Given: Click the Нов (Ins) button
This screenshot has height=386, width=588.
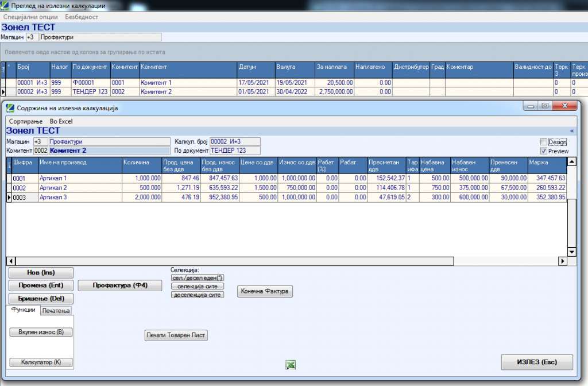Looking at the screenshot, I should 41,273.
